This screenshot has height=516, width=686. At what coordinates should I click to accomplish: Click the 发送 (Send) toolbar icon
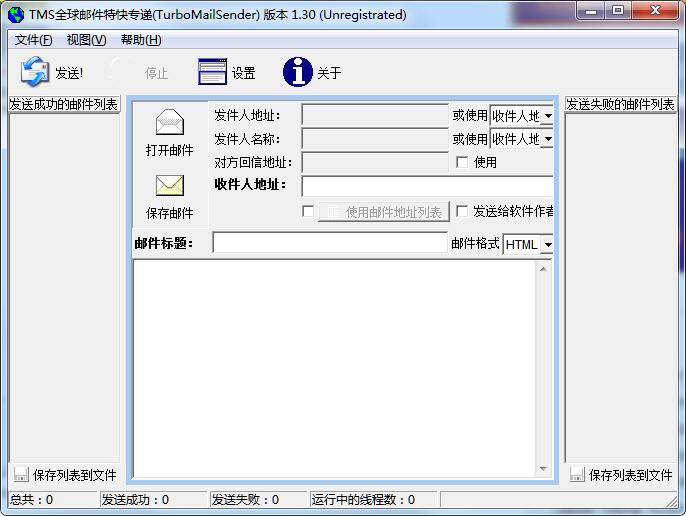coord(35,72)
